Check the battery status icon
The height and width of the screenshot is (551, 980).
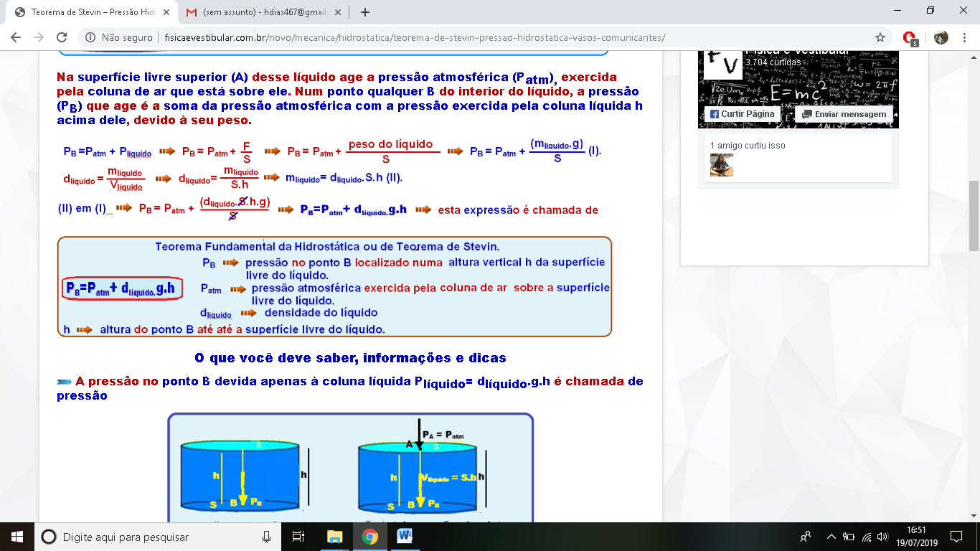[x=849, y=537]
